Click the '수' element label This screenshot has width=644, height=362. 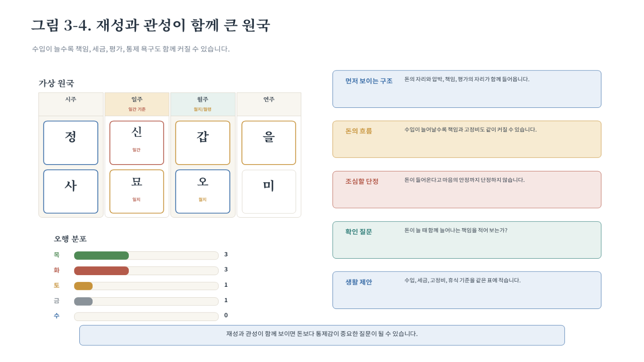click(x=57, y=316)
